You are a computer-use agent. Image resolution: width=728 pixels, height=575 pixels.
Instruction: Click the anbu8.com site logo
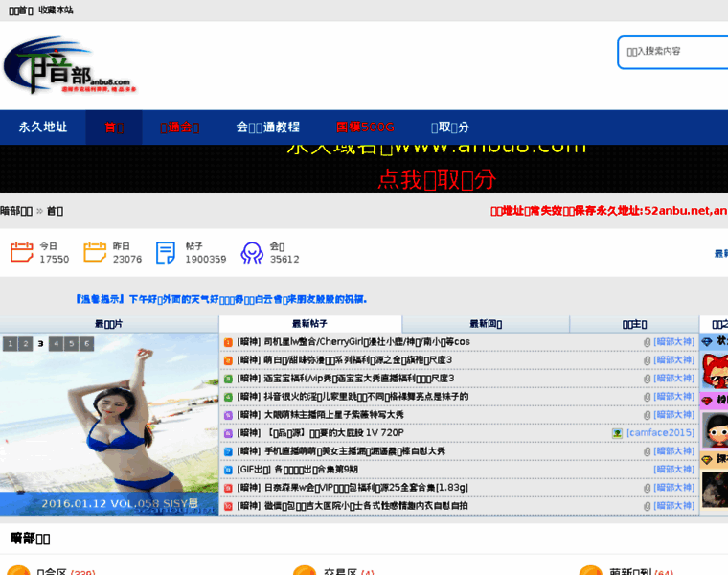pyautogui.click(x=65, y=65)
